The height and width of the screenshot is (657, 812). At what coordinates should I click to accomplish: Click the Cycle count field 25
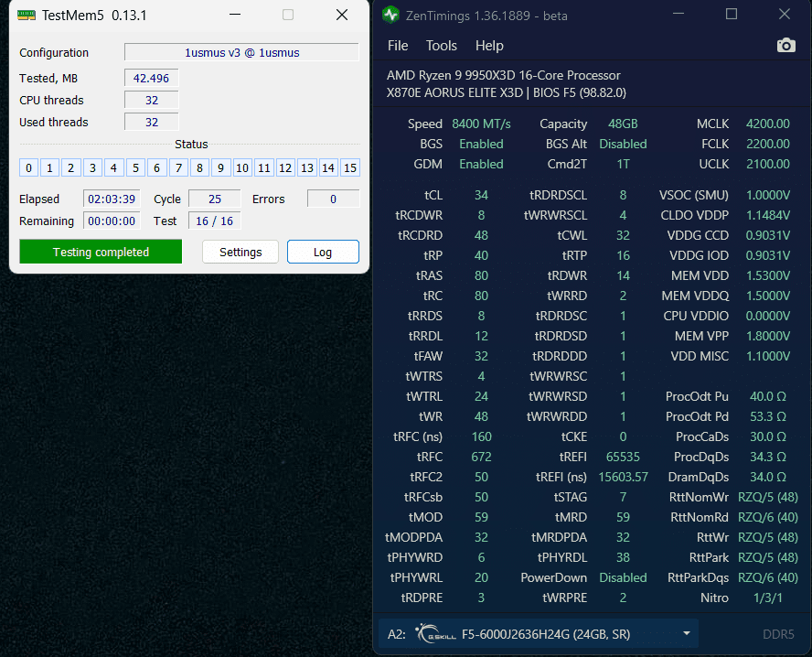214,199
